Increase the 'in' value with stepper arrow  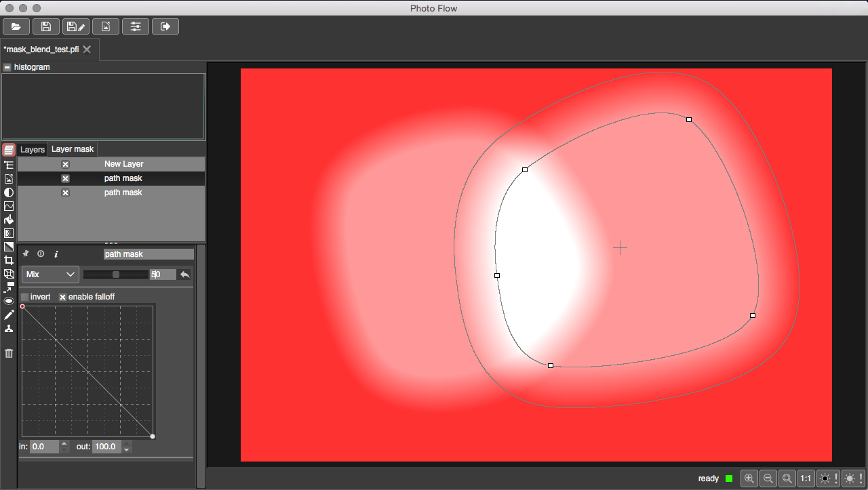pos(64,444)
